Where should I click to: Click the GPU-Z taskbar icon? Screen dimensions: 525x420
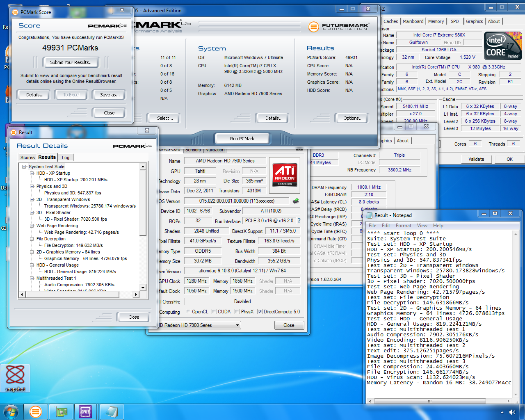(x=61, y=411)
